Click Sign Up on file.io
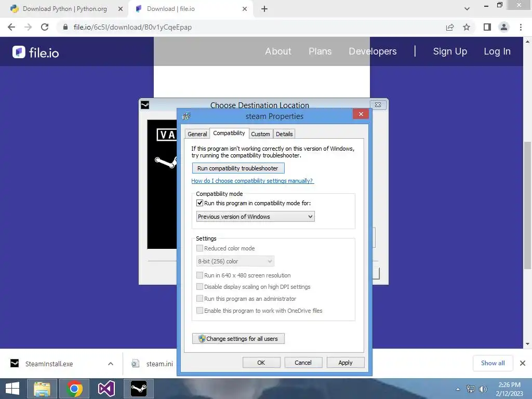The image size is (532, 399). point(450,51)
